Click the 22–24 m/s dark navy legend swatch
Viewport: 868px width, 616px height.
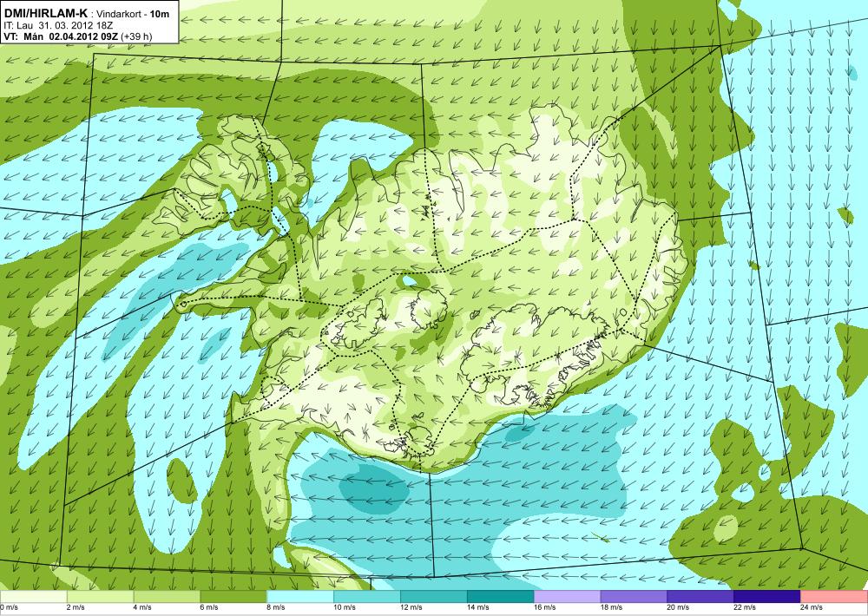[x=767, y=597]
